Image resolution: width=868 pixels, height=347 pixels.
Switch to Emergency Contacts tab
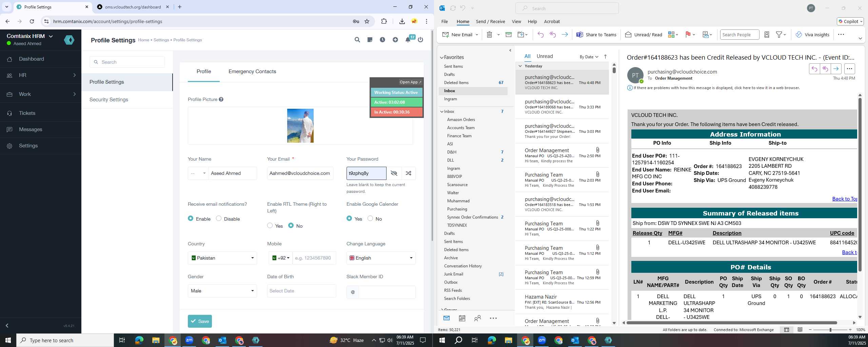[x=252, y=72]
